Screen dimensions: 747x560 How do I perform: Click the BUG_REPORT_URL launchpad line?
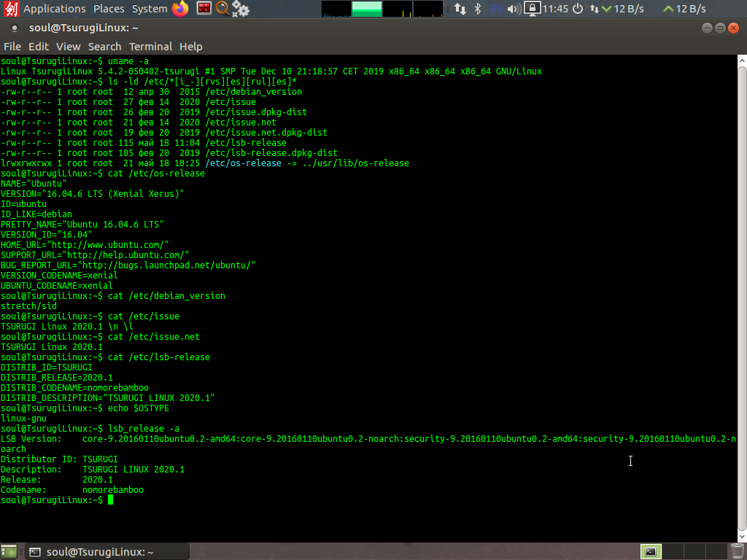point(128,265)
